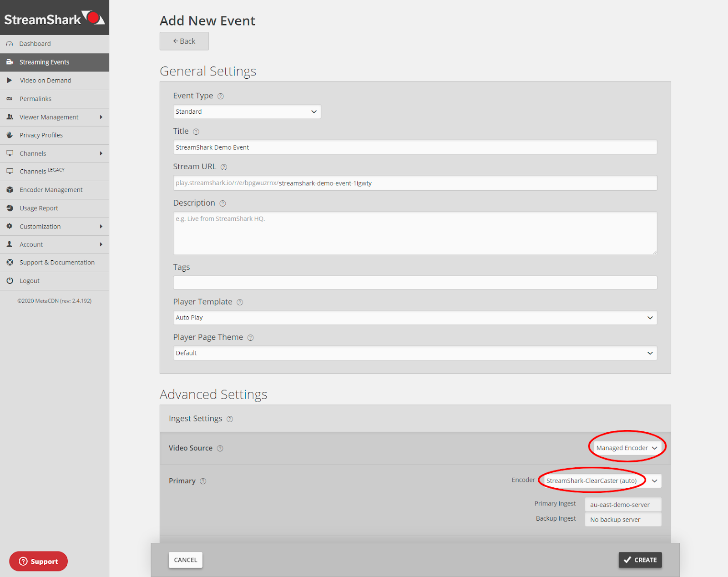Click the CANCEL button
The image size is (728, 577).
(186, 560)
